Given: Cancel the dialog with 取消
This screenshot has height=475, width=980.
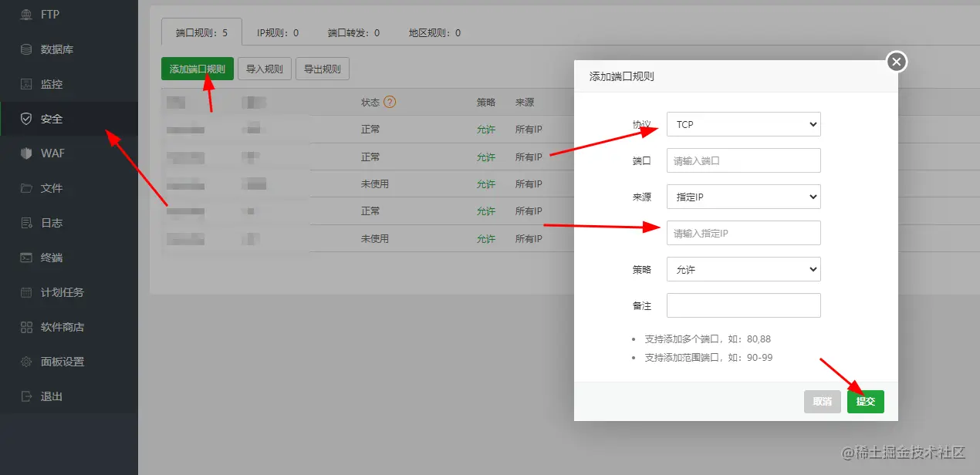Looking at the screenshot, I should [x=823, y=402].
